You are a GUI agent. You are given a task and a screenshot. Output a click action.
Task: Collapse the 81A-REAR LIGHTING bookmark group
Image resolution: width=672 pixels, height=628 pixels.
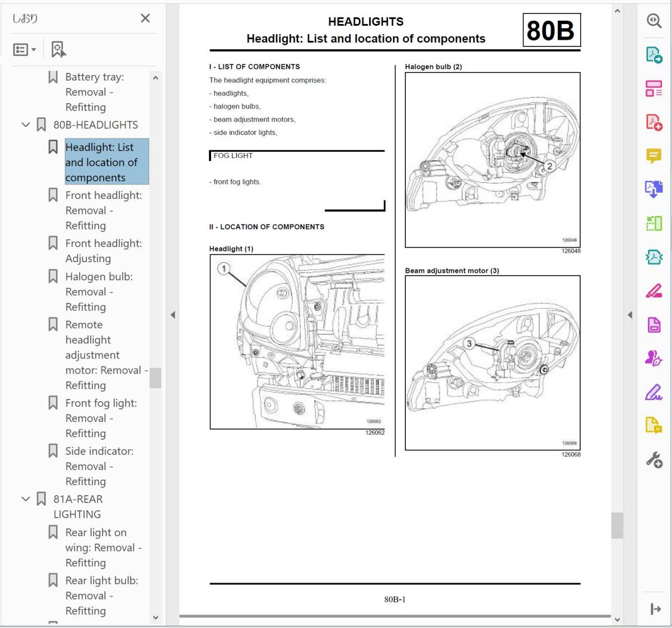[26, 499]
